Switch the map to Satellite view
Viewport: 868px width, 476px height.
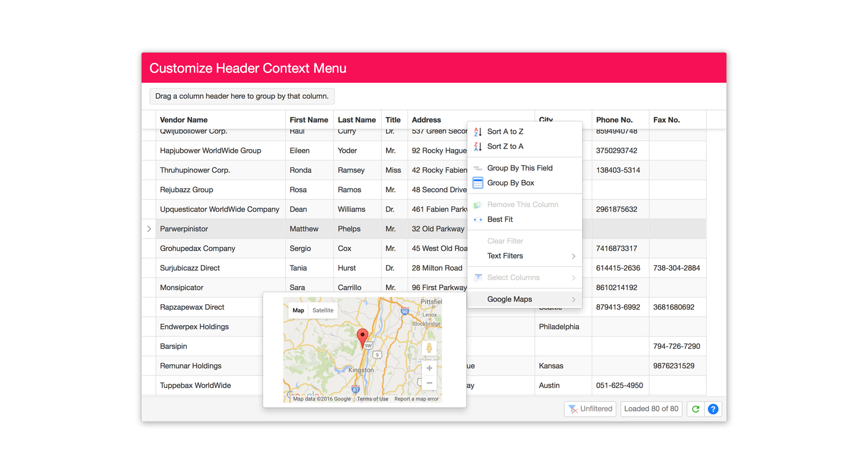(x=323, y=310)
